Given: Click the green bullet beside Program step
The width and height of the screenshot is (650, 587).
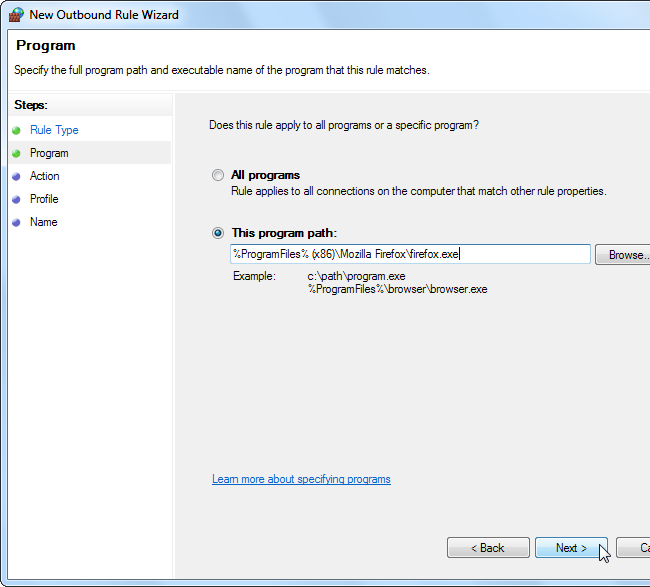Looking at the screenshot, I should tap(16, 153).
